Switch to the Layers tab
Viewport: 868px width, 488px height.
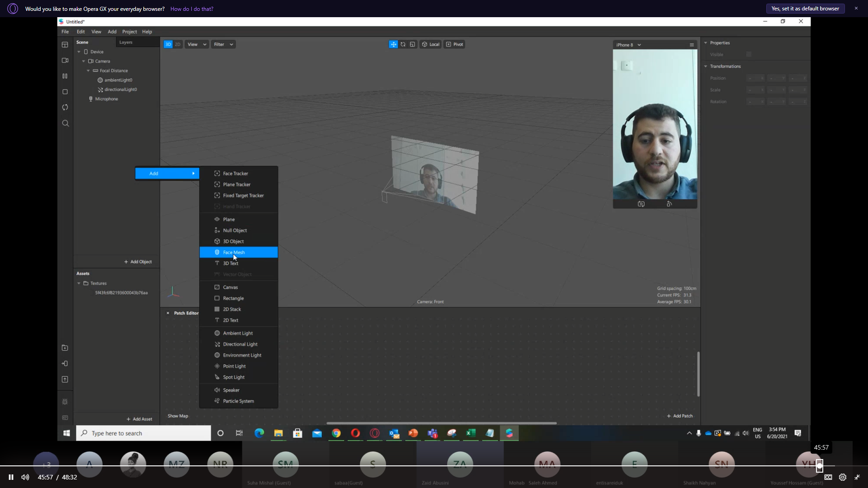click(x=126, y=42)
